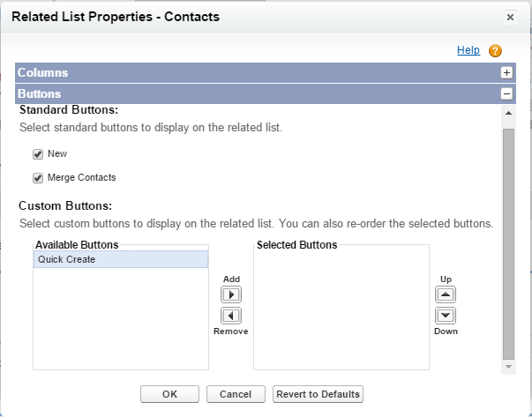Click the orange help question mark icon
This screenshot has height=417, width=532.
point(495,51)
